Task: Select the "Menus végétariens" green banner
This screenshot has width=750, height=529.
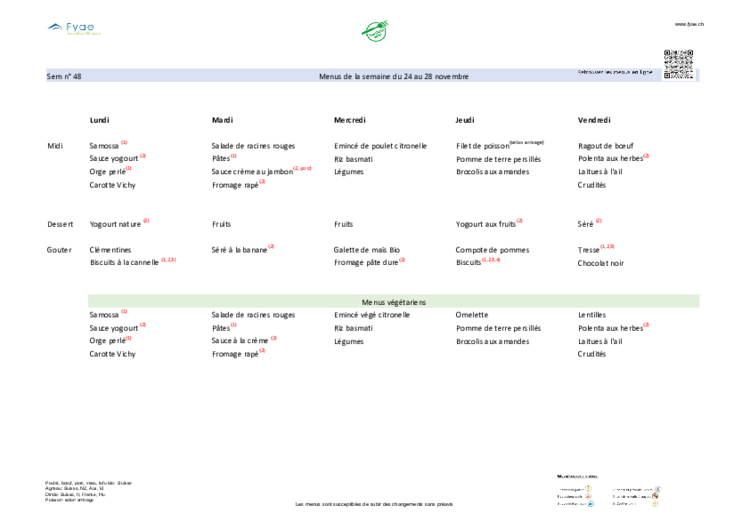Action: click(x=394, y=301)
